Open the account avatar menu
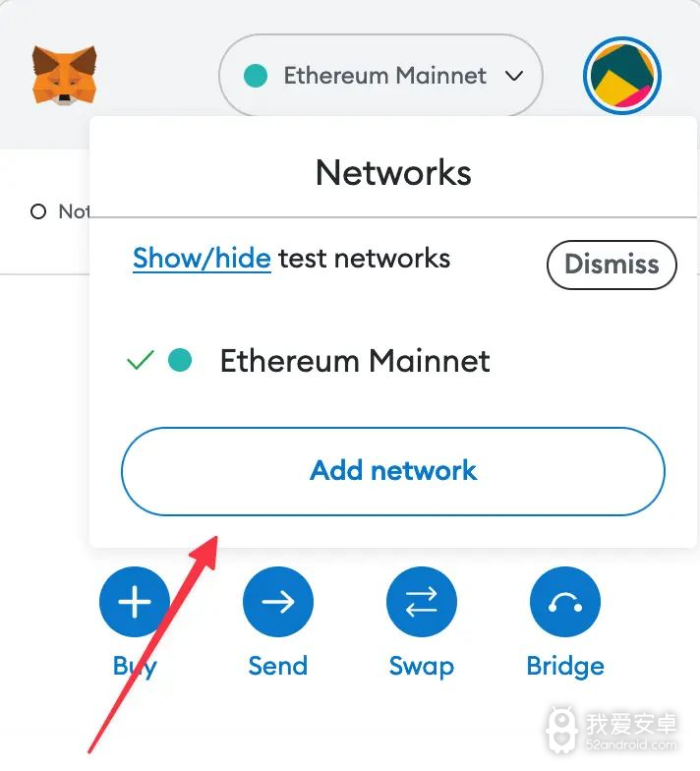Image resolution: width=700 pixels, height=771 pixels. click(621, 76)
